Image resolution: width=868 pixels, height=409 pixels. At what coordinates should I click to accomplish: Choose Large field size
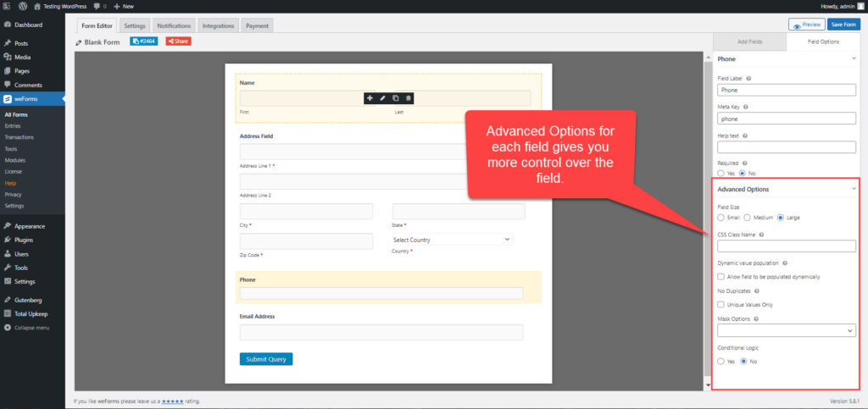(781, 218)
